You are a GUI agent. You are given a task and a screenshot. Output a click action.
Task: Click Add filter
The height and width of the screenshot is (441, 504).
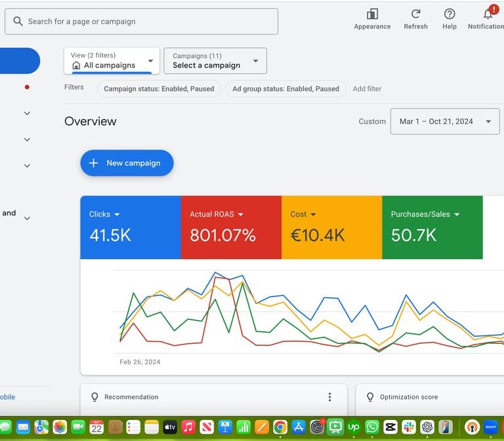coord(367,89)
